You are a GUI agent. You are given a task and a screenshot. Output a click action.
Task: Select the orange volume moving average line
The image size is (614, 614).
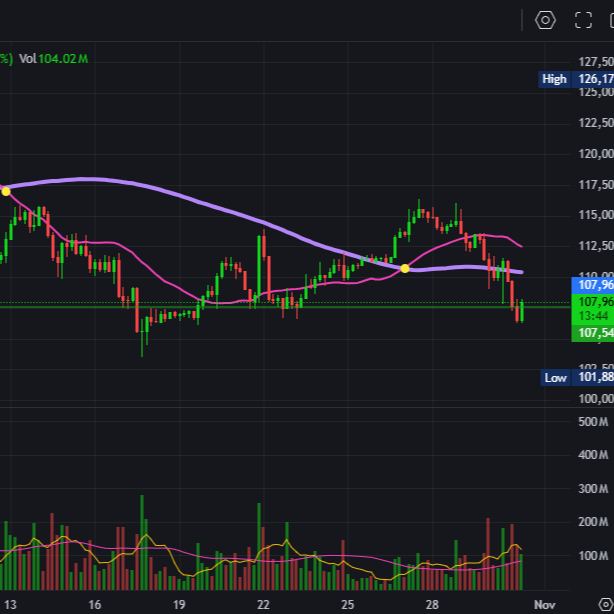(260, 558)
